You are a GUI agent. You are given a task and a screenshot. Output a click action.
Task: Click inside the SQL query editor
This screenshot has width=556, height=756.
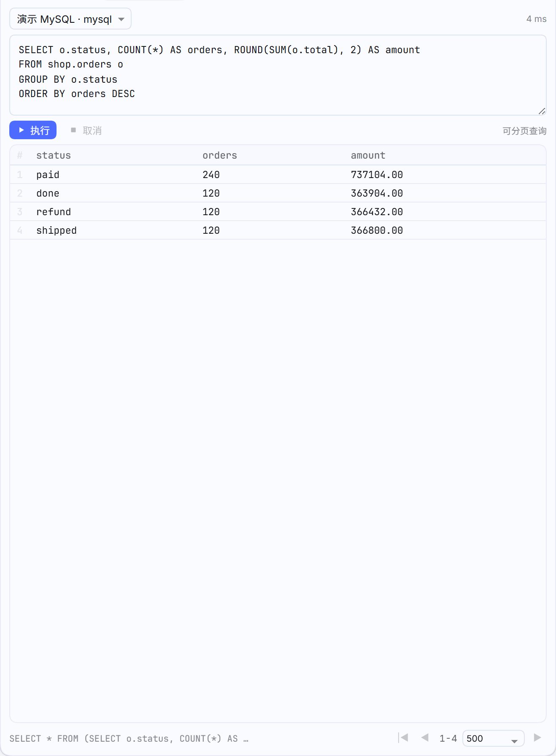(x=278, y=75)
